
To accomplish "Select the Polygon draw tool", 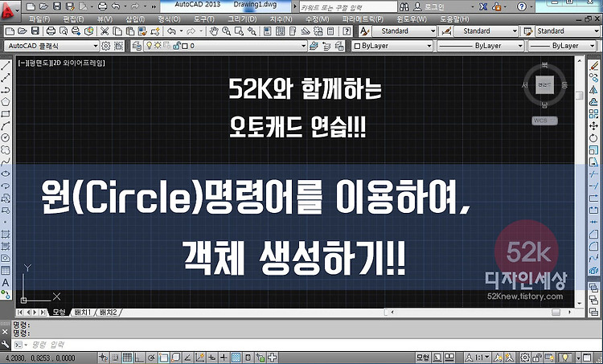I will (x=6, y=102).
